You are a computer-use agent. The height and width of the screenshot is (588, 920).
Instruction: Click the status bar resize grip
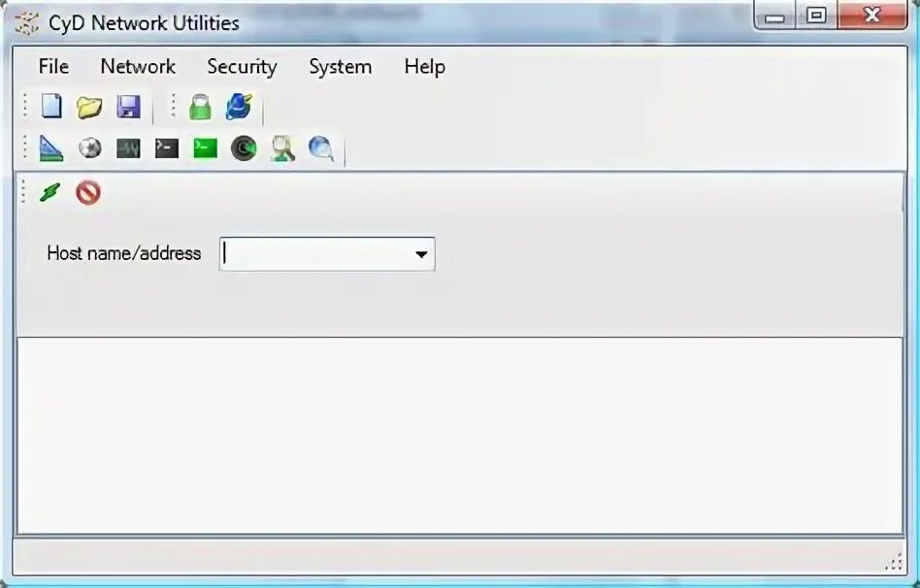894,562
